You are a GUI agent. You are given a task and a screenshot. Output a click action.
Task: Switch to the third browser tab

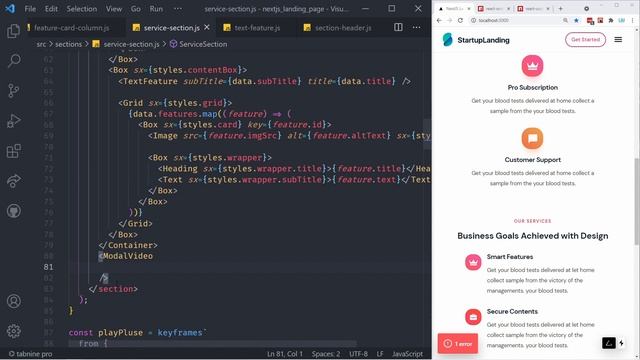pos(534,9)
